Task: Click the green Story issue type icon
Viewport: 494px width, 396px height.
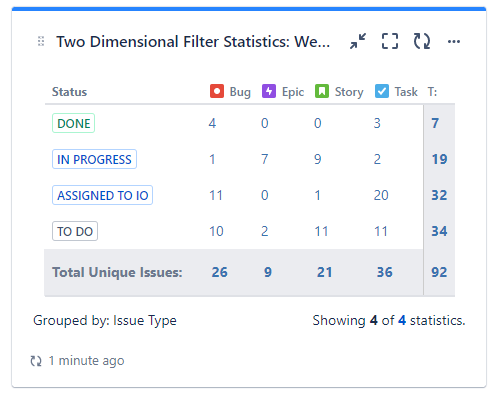Action: tap(322, 91)
